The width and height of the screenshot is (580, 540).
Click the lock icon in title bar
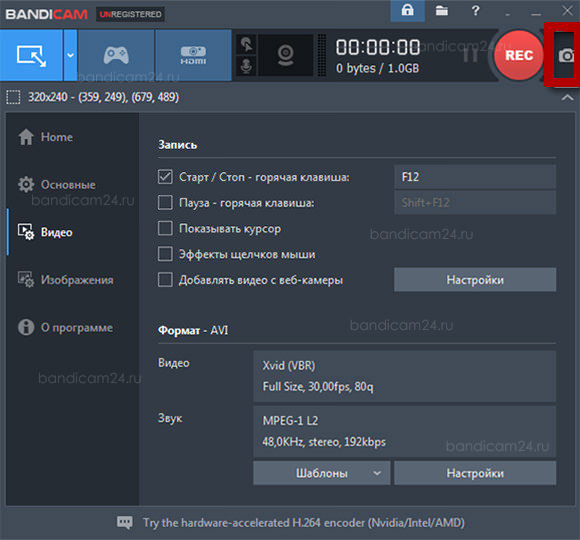click(x=407, y=11)
